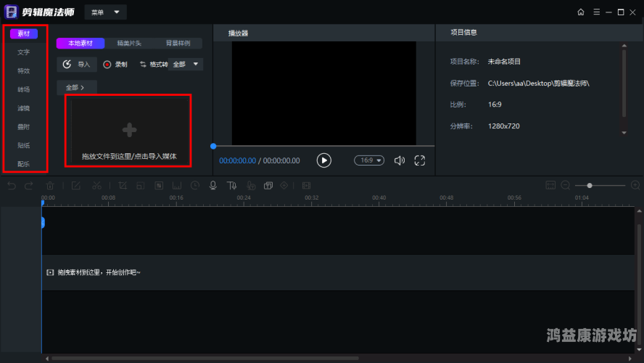The height and width of the screenshot is (363, 644).
Task: Click the overlapping frames icon
Action: 268,186
